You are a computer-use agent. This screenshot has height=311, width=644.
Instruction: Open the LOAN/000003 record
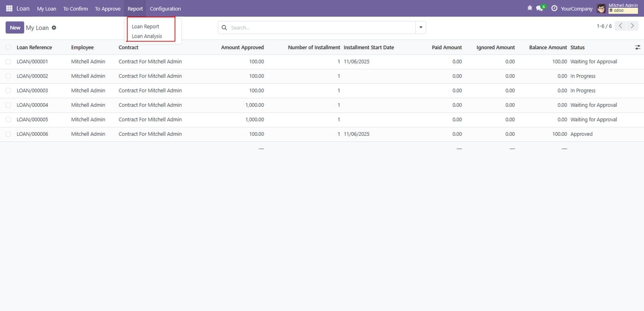(x=32, y=91)
